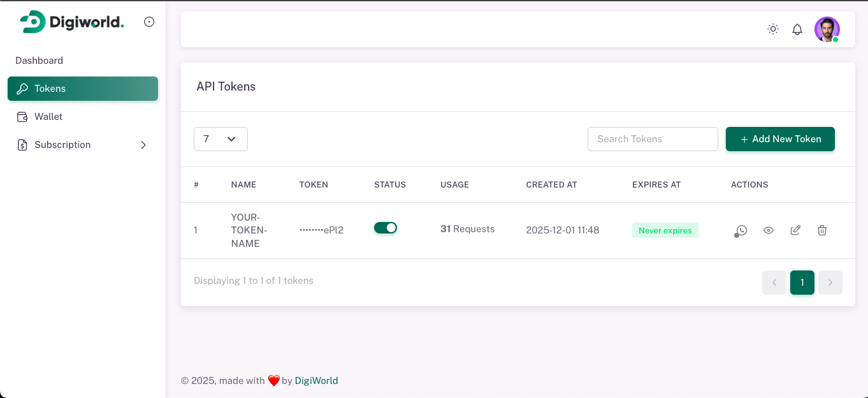868x398 pixels.
Task: Open the notifications bell
Action: 797,29
